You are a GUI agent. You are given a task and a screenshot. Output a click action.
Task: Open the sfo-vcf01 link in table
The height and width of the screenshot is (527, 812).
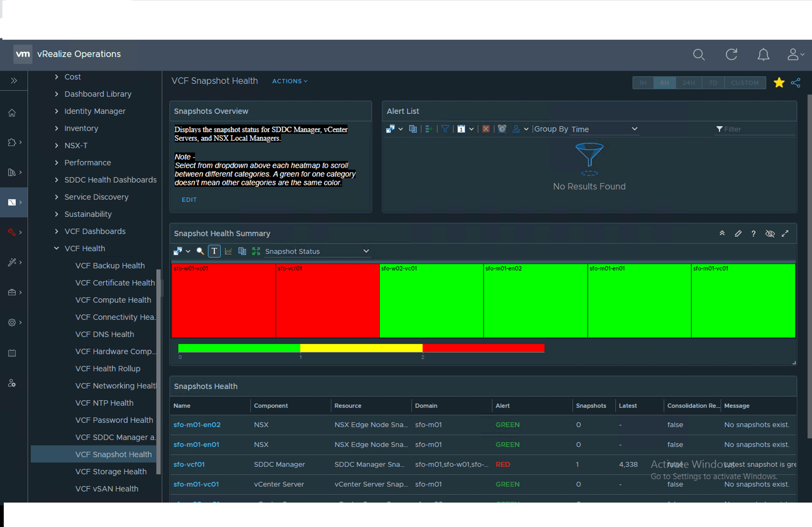[x=189, y=464]
